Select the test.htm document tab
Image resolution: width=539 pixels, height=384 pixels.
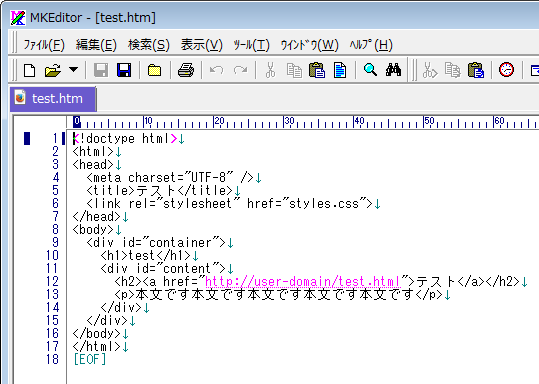[x=53, y=99]
